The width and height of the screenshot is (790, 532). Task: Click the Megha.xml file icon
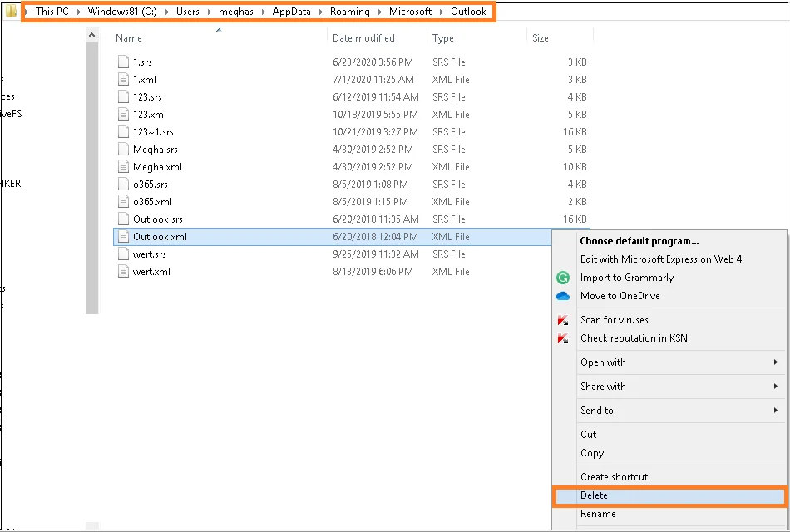click(x=123, y=167)
